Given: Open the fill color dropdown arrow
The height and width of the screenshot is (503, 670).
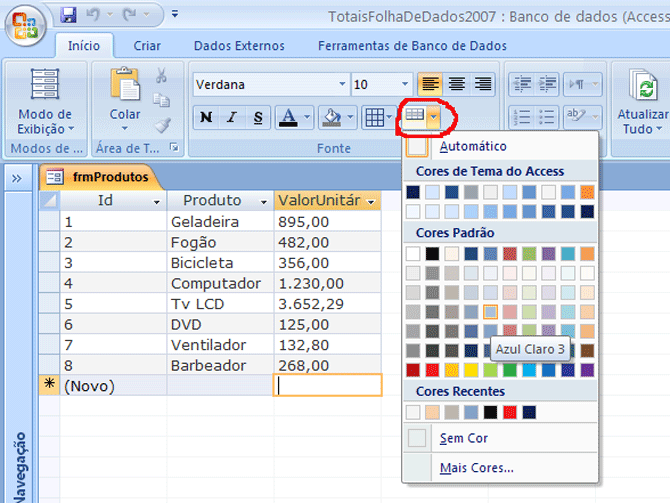Looking at the screenshot, I should [350, 117].
